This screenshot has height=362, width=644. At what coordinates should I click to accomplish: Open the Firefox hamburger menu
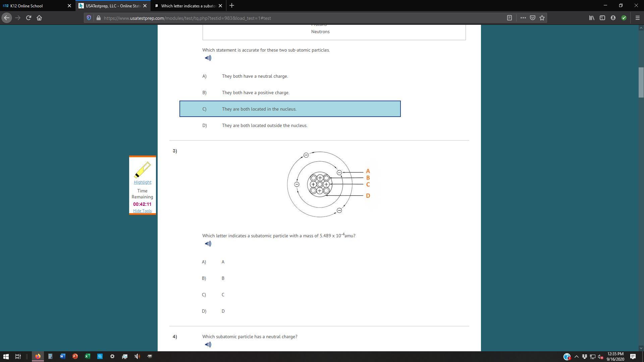(637, 18)
